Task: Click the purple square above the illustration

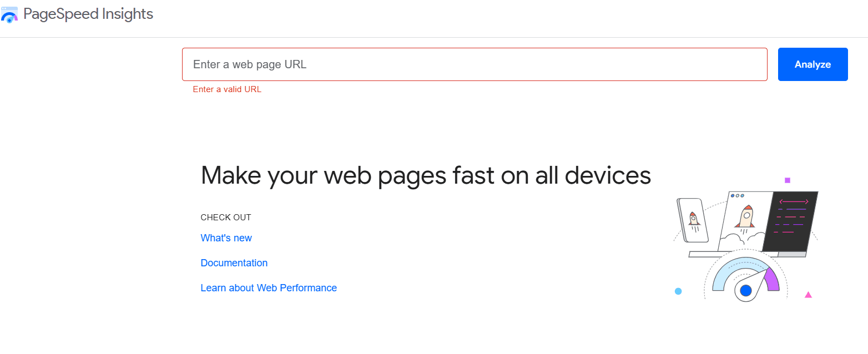Action: pos(788,179)
